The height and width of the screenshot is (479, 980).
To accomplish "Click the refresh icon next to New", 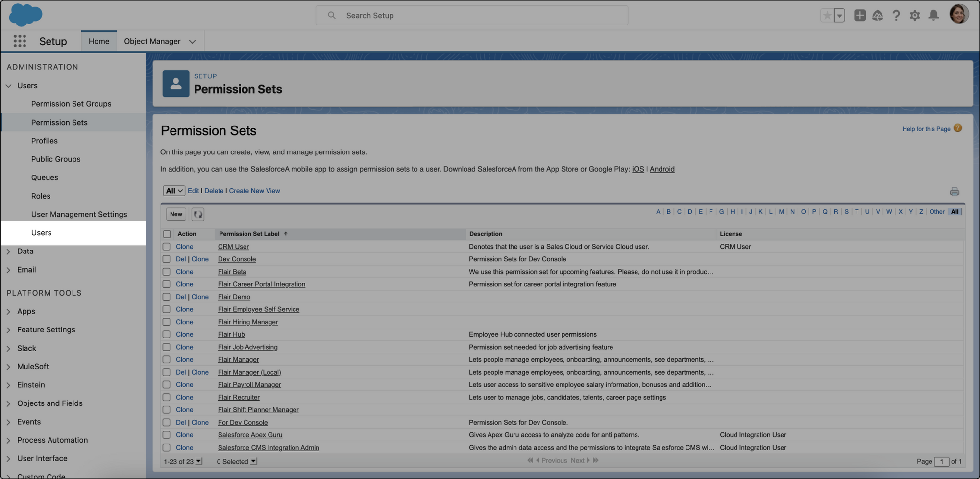I will (x=197, y=214).
